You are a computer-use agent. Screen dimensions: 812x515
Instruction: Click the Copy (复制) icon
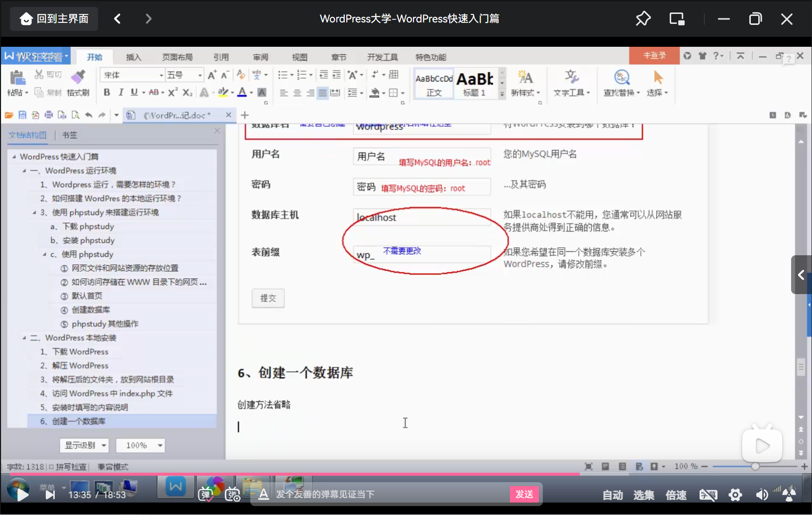(x=39, y=93)
